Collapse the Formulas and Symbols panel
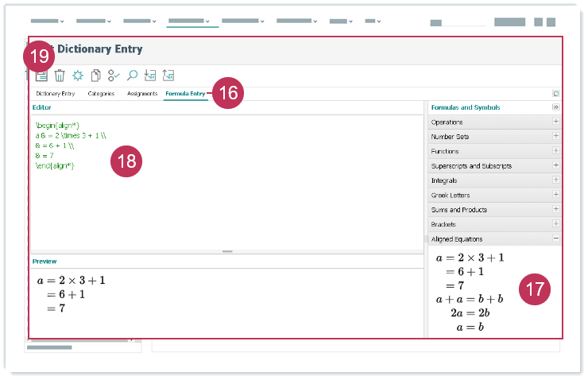This screenshot has width=588, height=380. coord(556,107)
